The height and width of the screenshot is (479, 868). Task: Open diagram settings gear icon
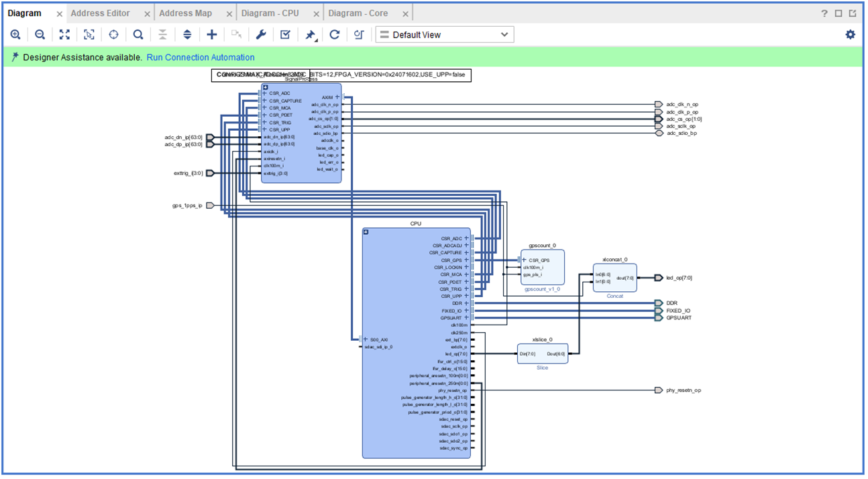click(850, 35)
